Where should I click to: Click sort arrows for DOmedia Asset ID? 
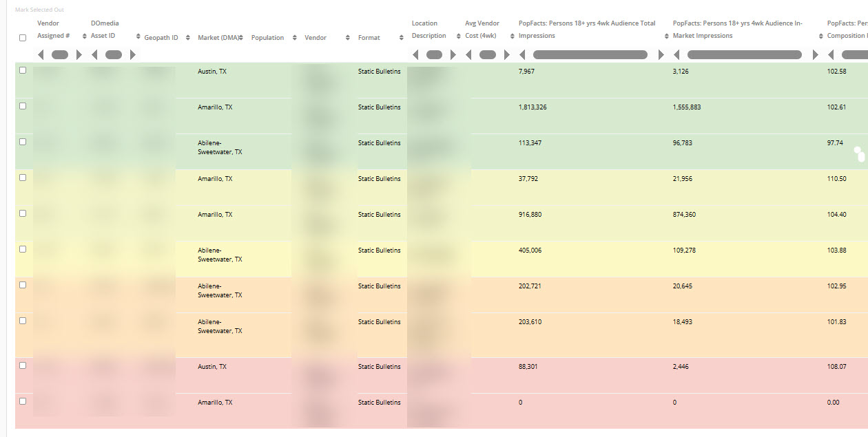(x=138, y=37)
